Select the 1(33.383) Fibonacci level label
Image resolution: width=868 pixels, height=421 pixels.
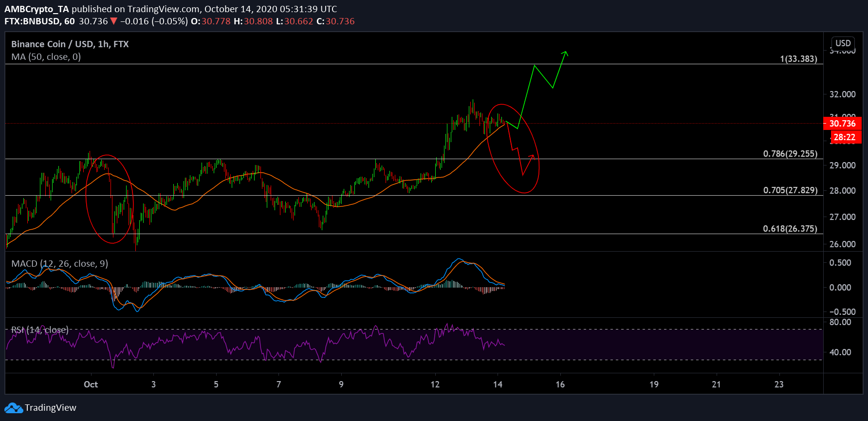[x=798, y=59]
